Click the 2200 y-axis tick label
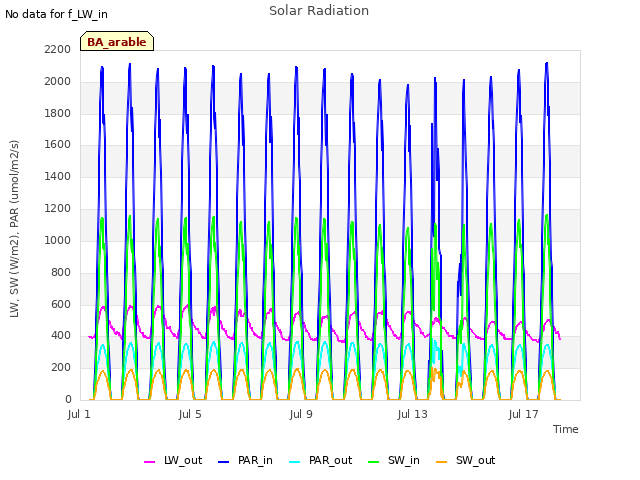The image size is (640, 480). pos(58,49)
